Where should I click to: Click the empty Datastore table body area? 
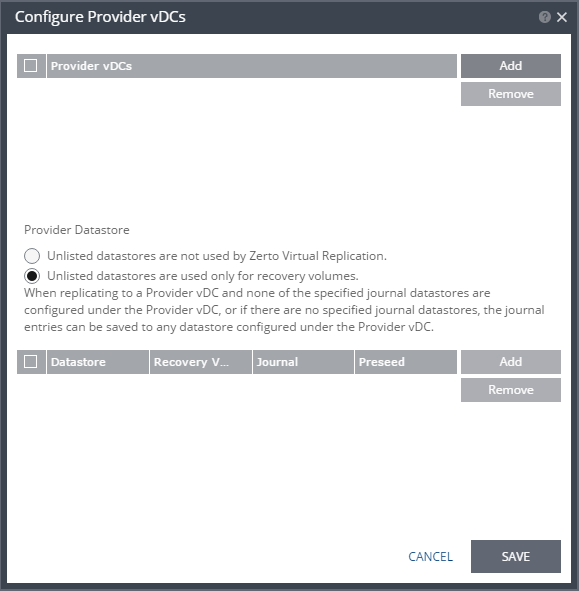pos(237,452)
